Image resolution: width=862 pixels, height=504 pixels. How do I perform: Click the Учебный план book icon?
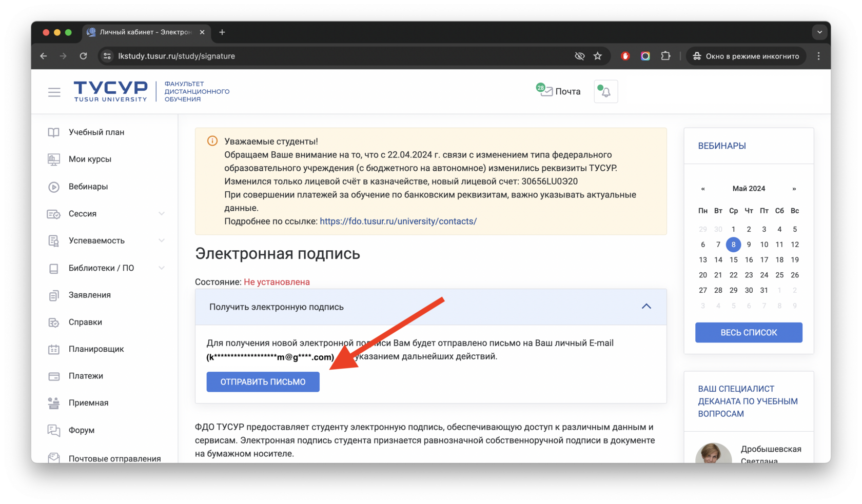coord(54,132)
